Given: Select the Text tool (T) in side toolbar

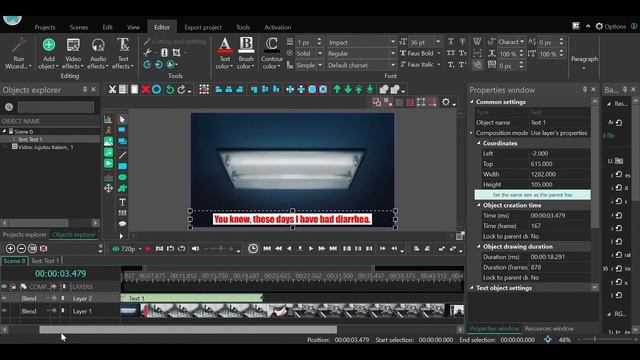Looking at the screenshot, I should coord(122,202).
